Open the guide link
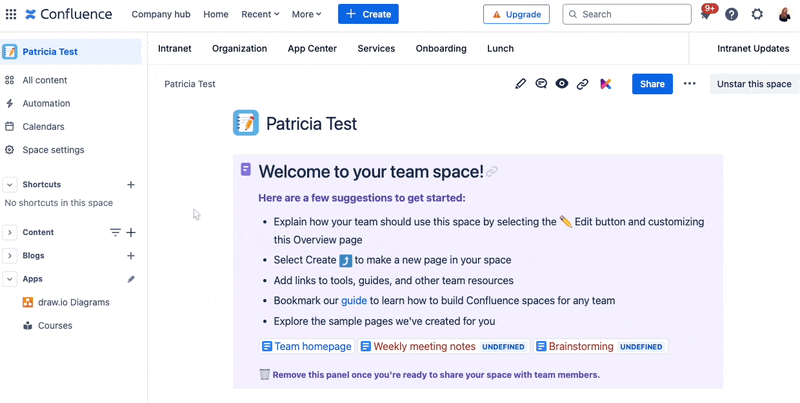Screen dimensions: 800x403 [354, 300]
